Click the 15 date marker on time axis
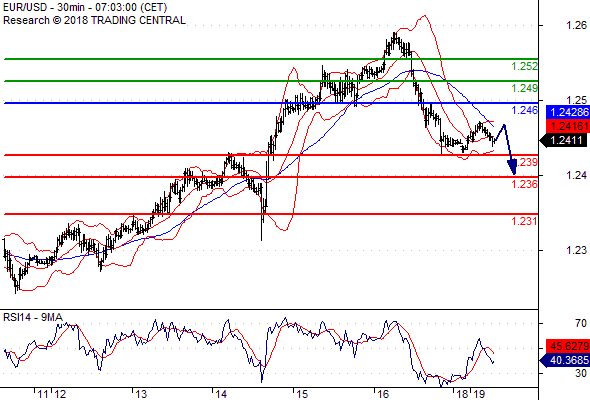This screenshot has width=590, height=400. tap(302, 394)
